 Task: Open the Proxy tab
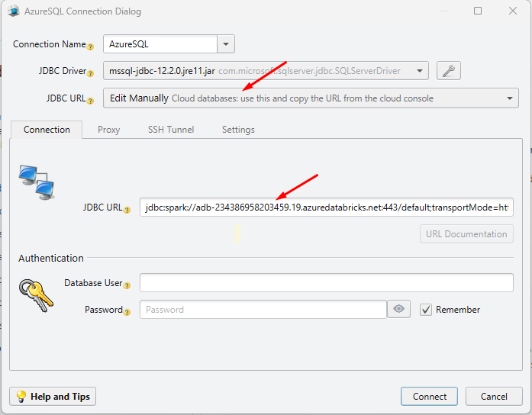[x=108, y=130]
